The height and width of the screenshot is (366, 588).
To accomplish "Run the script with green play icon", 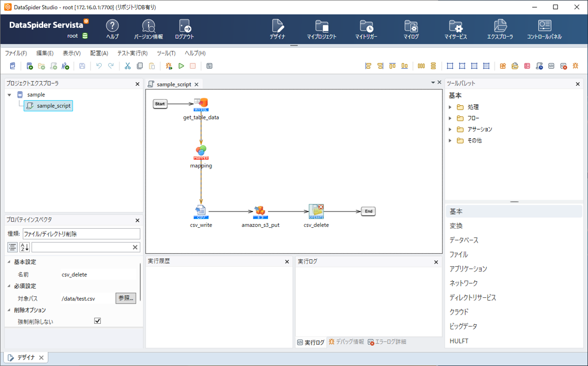I will [x=181, y=66].
